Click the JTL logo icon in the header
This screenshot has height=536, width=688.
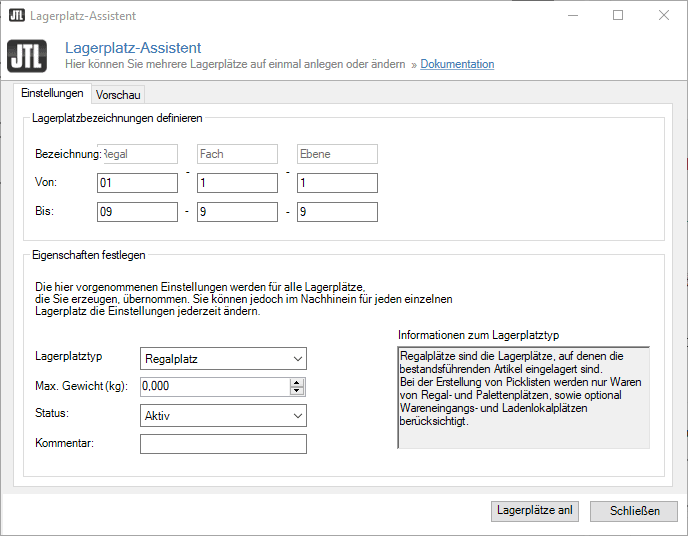(x=27, y=56)
